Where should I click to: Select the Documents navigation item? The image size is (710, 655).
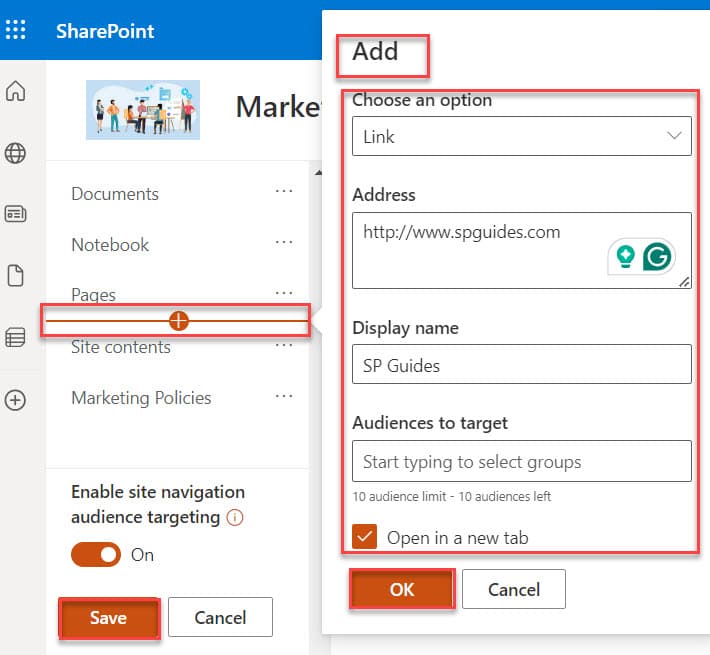point(115,194)
